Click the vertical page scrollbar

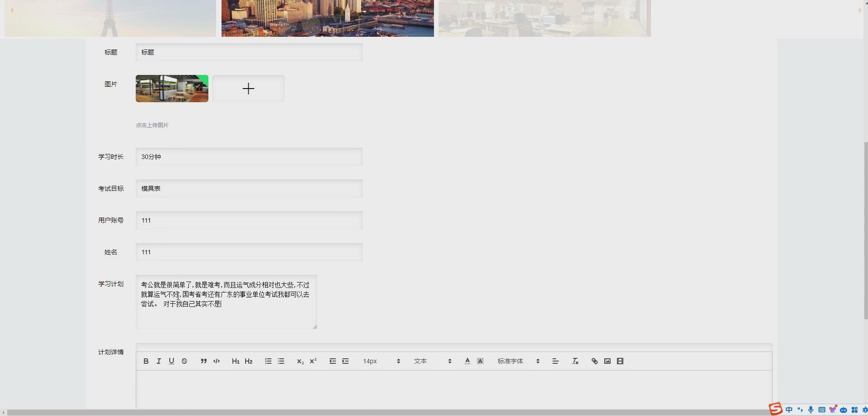[x=866, y=231]
